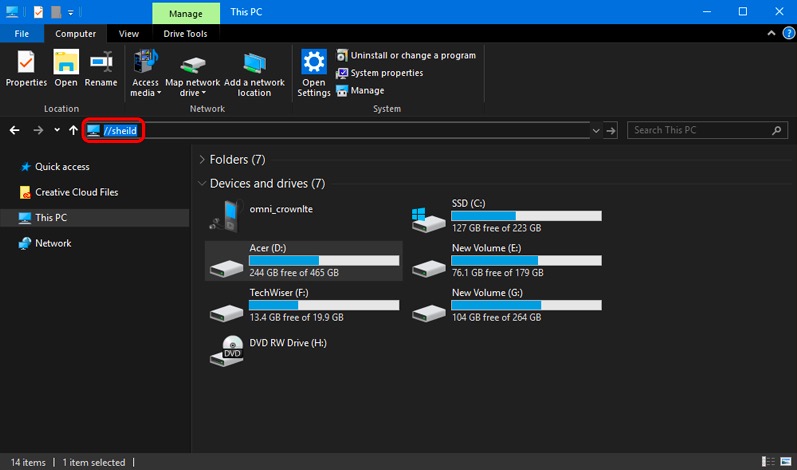Viewport: 797px width, 470px height.
Task: Switch to the View tab
Action: pyautogui.click(x=129, y=34)
